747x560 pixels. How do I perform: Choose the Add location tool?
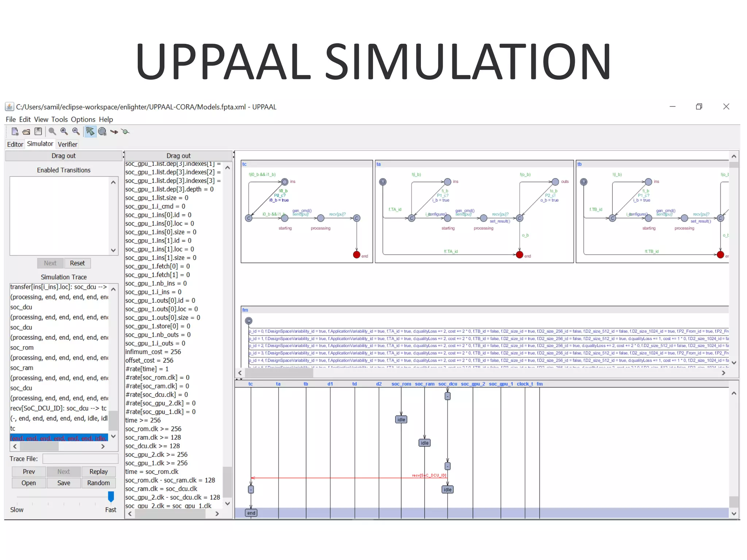(x=102, y=132)
